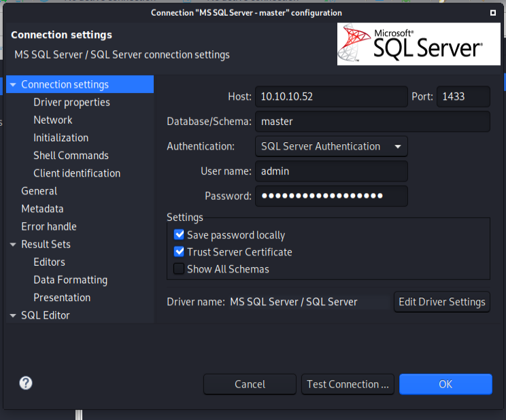Enable Show All Schemas option
Viewport: 506px width, 420px height.
(x=180, y=269)
